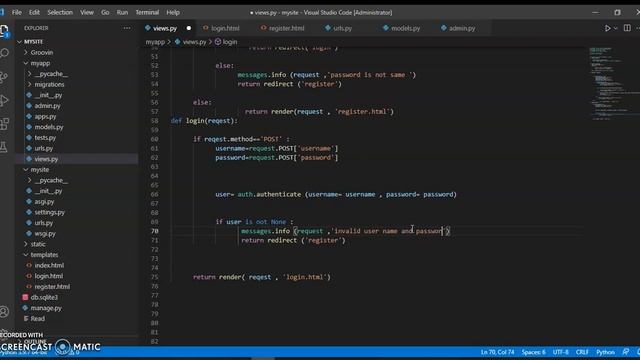The height and width of the screenshot is (360, 640).
Task: Click Spaces: 6 indentation setting
Action: click(x=533, y=352)
